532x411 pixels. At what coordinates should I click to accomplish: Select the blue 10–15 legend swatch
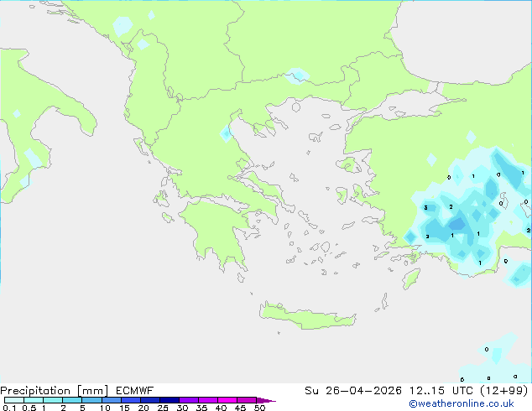click(111, 400)
